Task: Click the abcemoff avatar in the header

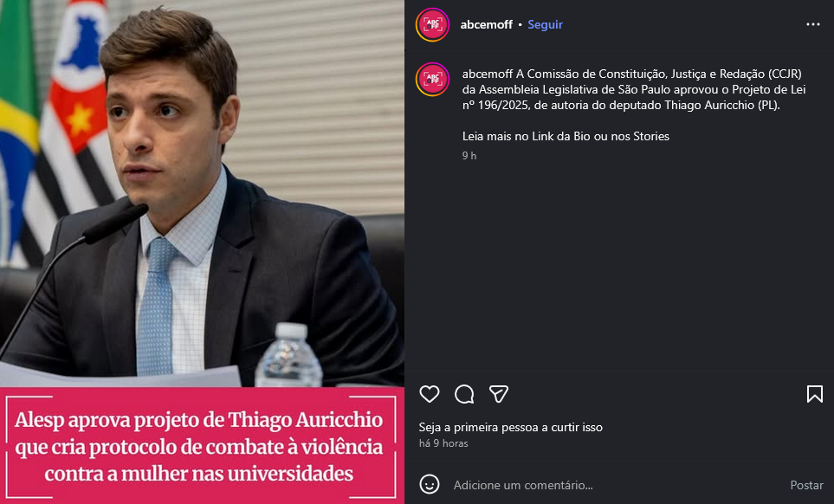Action: [432, 24]
